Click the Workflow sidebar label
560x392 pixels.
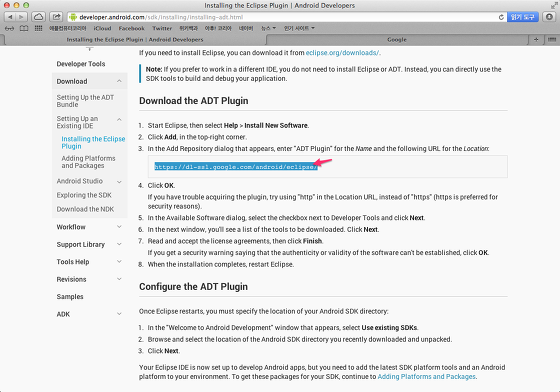click(71, 227)
